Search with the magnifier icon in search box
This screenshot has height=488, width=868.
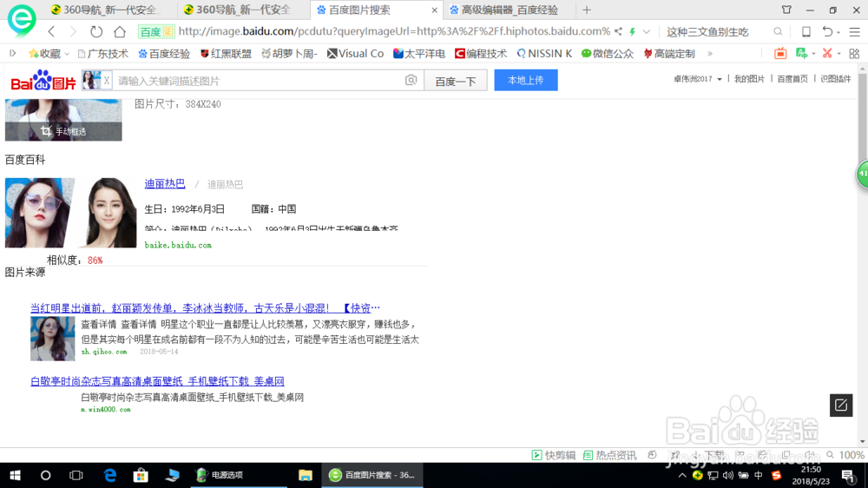(778, 31)
